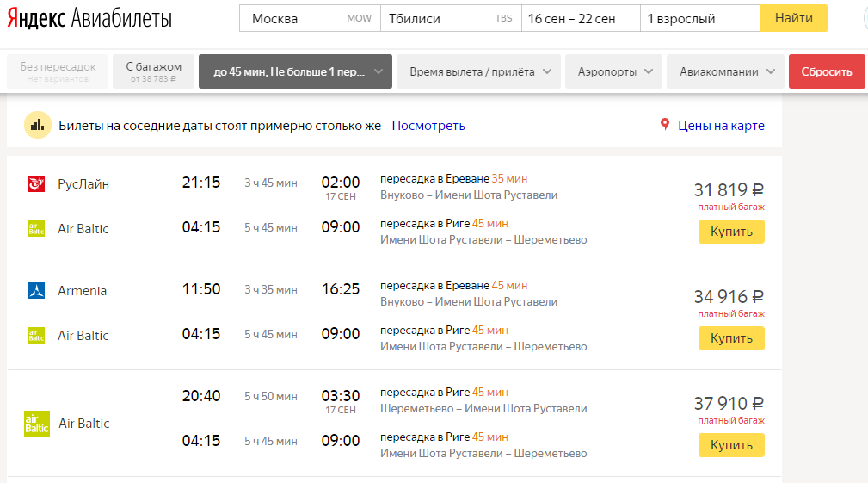The height and width of the screenshot is (483, 868).
Task: Edit the Тбилиси destination city field
Action: (x=451, y=18)
